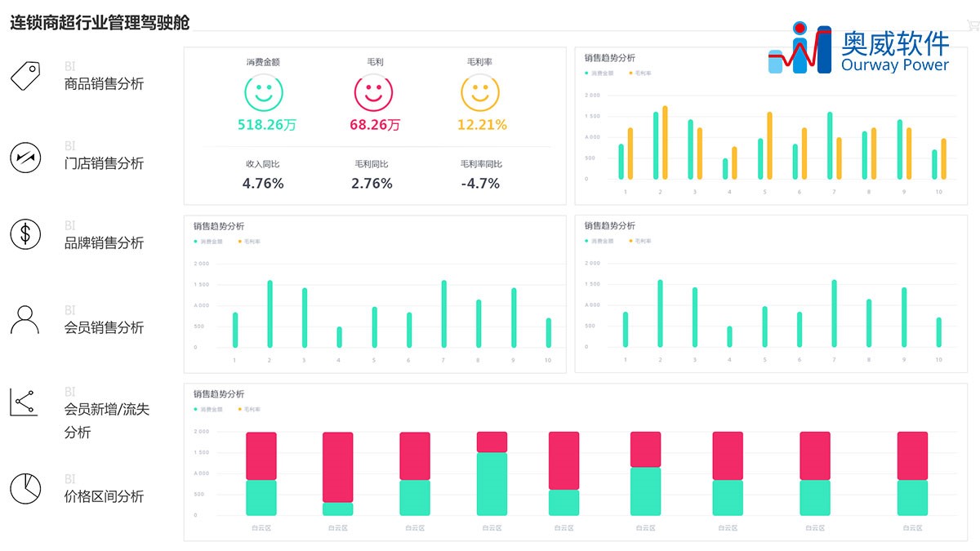Go to 价格区间分析 in the sidebar
This screenshot has height=551, width=980.
104,496
